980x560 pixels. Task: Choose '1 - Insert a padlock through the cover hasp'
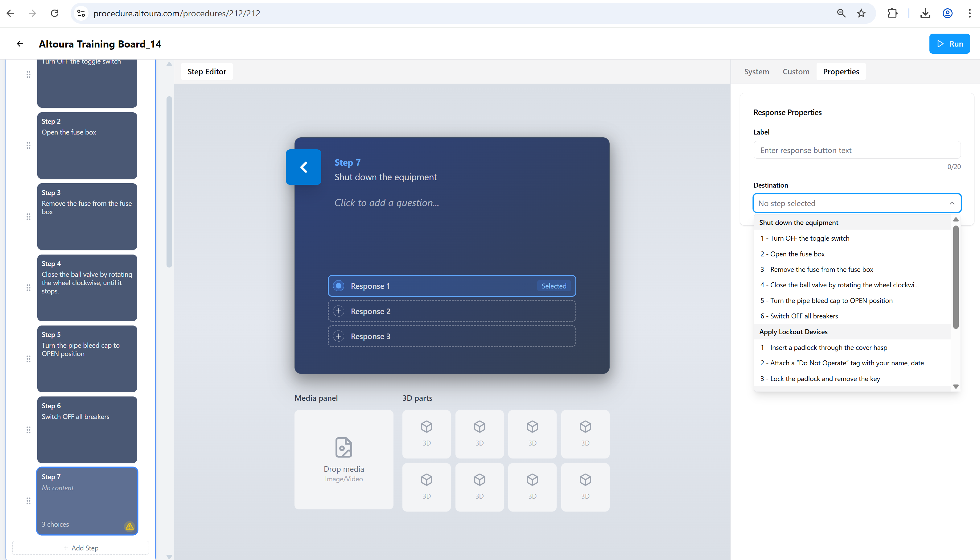pos(852,347)
